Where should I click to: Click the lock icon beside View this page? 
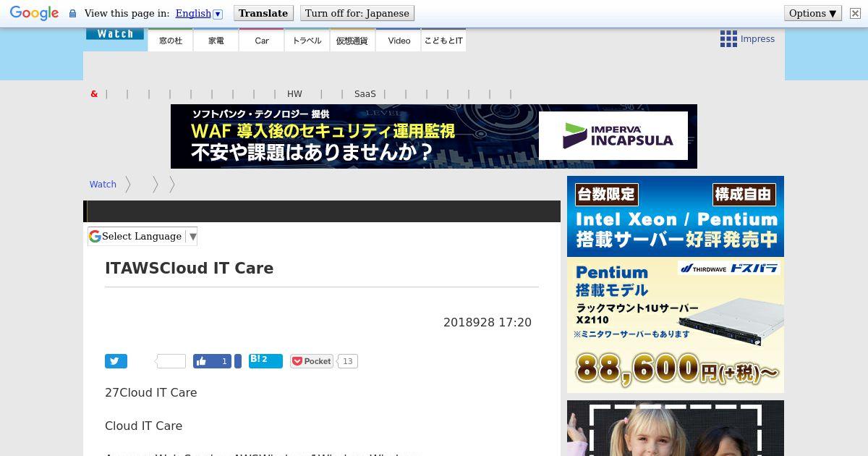coord(72,13)
